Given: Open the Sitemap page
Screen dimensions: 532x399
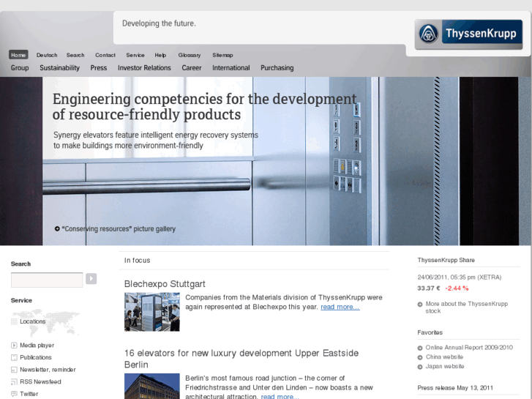Looking at the screenshot, I should [222, 55].
